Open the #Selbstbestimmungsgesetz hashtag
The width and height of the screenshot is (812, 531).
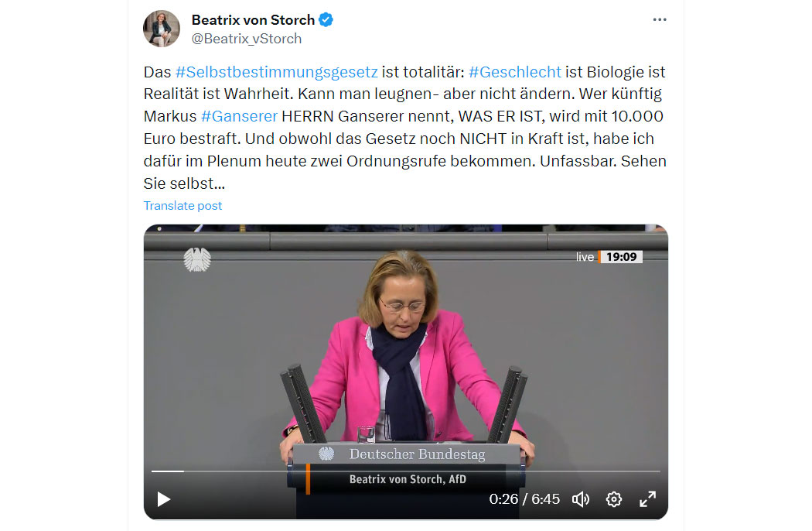click(277, 71)
